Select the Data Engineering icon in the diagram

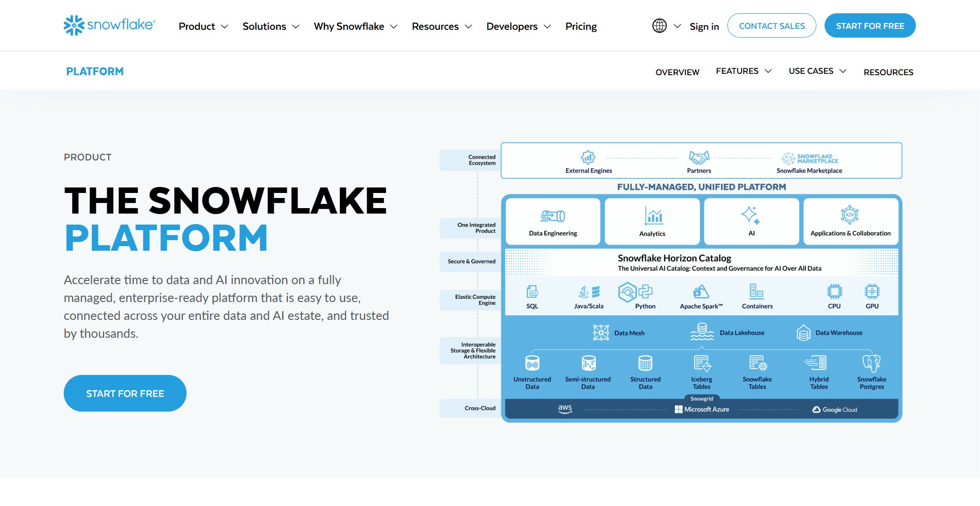(552, 217)
